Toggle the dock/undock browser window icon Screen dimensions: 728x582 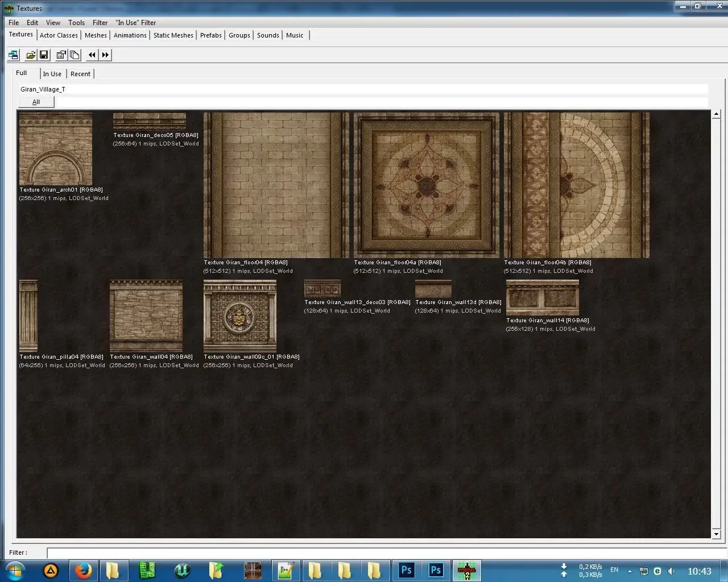13,55
